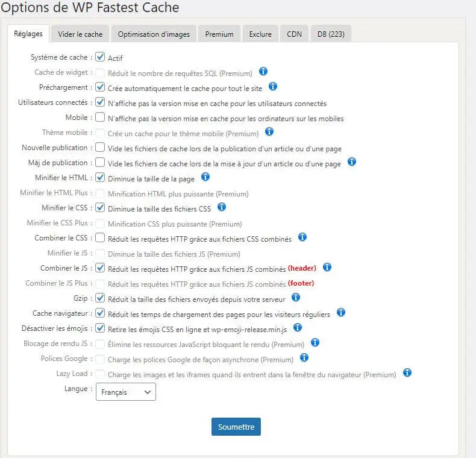Image resolution: width=476 pixels, height=458 pixels.
Task: Show info for Thème mobile option
Action: tap(269, 131)
